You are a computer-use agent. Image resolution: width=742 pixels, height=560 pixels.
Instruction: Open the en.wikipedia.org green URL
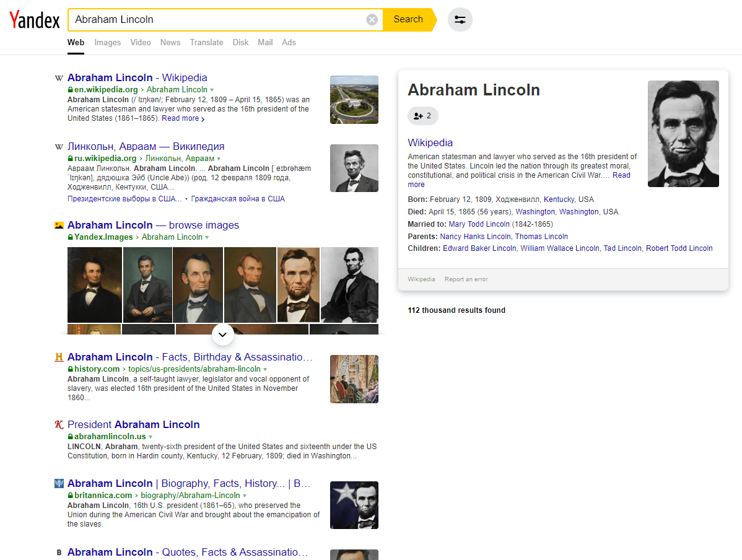coord(106,89)
